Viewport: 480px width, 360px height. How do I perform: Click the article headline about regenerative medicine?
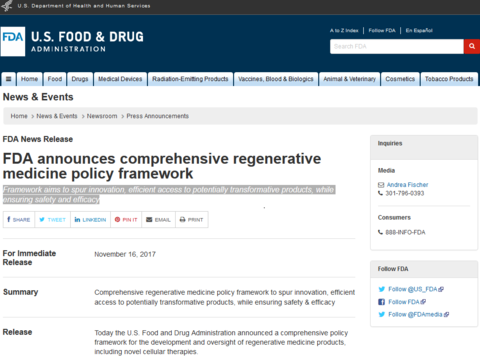pyautogui.click(x=162, y=166)
